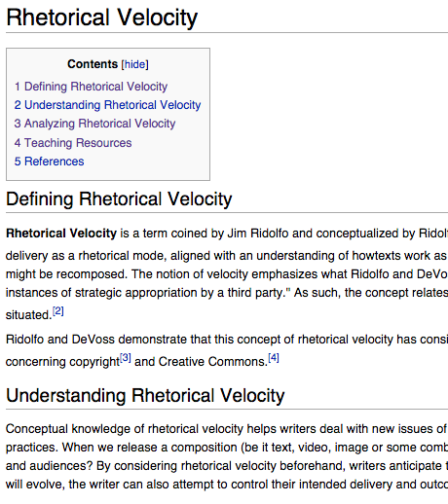
Task: Click footnote reference [2] after situated
Action: tap(58, 311)
